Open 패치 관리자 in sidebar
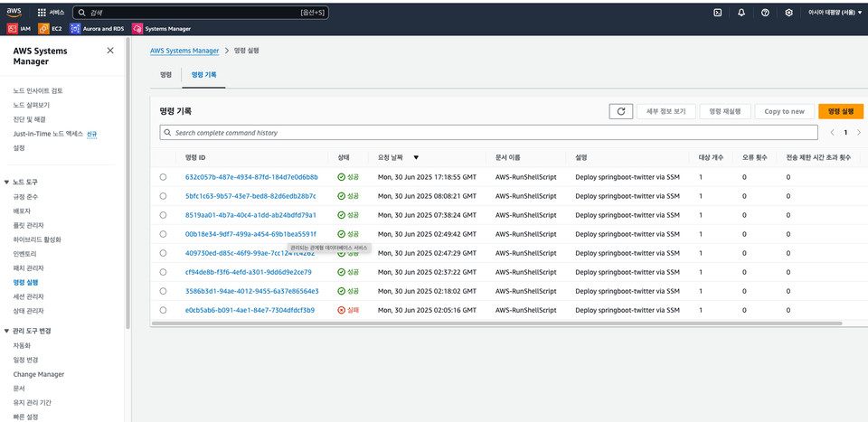Viewport: 868px width, 422px height. tap(28, 268)
